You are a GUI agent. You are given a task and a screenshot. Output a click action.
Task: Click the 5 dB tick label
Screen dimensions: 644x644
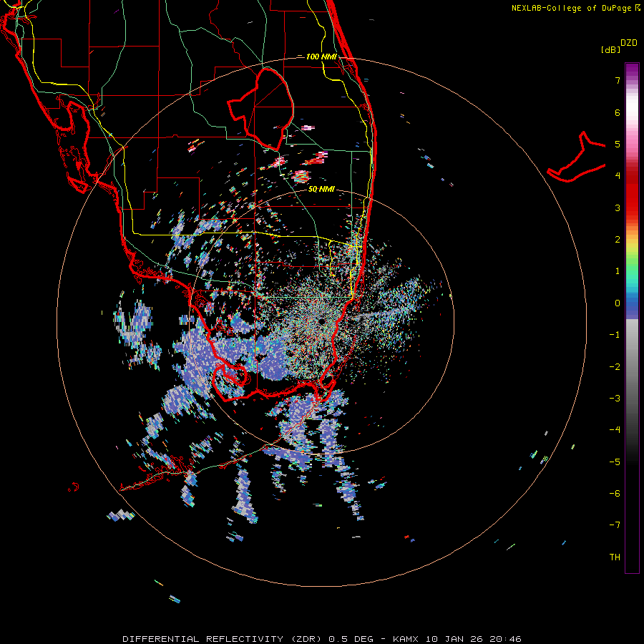tap(618, 144)
